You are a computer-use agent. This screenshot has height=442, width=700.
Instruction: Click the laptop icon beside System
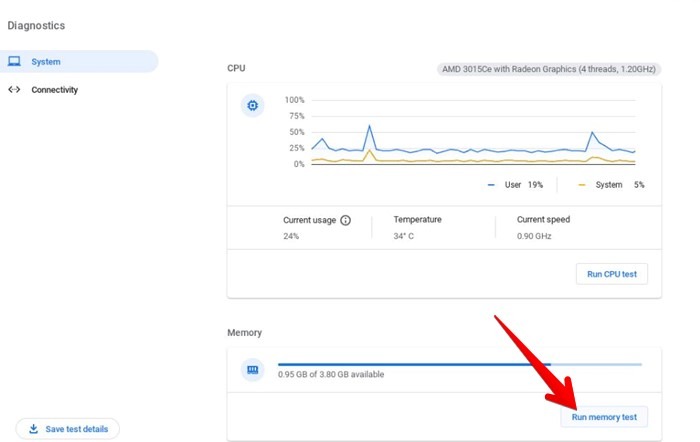[x=14, y=61]
